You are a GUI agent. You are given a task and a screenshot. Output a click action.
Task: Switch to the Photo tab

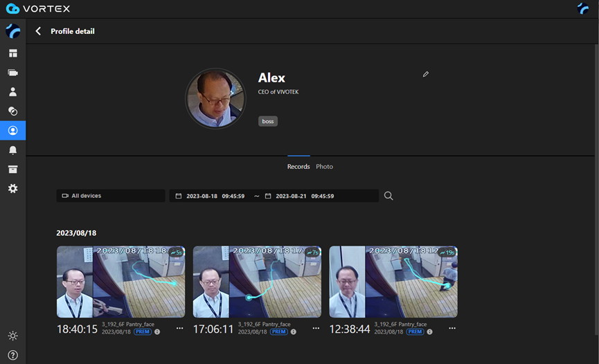pyautogui.click(x=324, y=167)
